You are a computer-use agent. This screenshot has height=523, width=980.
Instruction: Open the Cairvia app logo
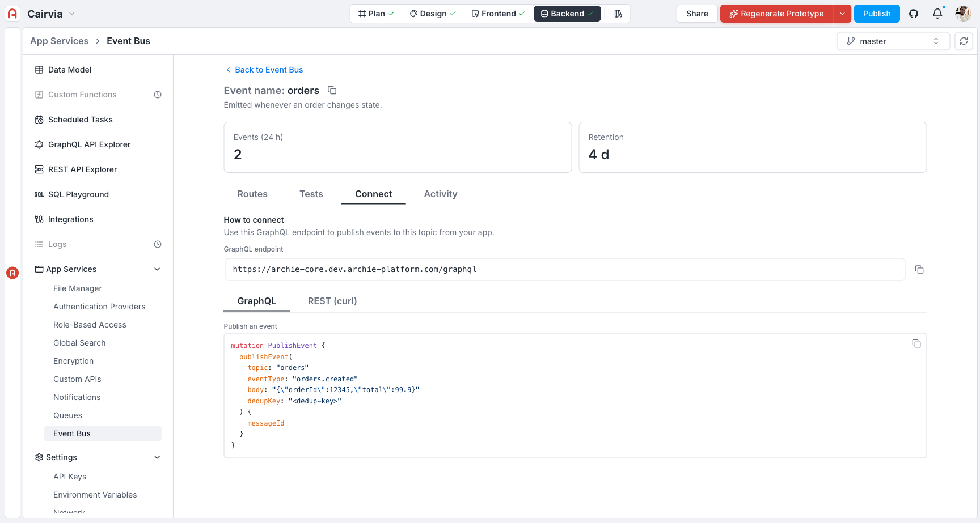[x=12, y=14]
